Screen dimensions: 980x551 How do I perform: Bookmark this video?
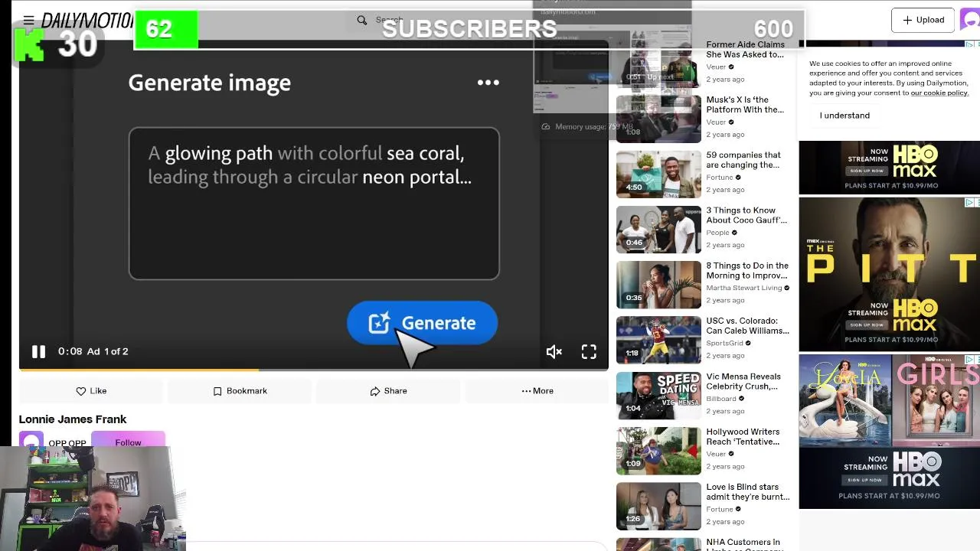[240, 391]
